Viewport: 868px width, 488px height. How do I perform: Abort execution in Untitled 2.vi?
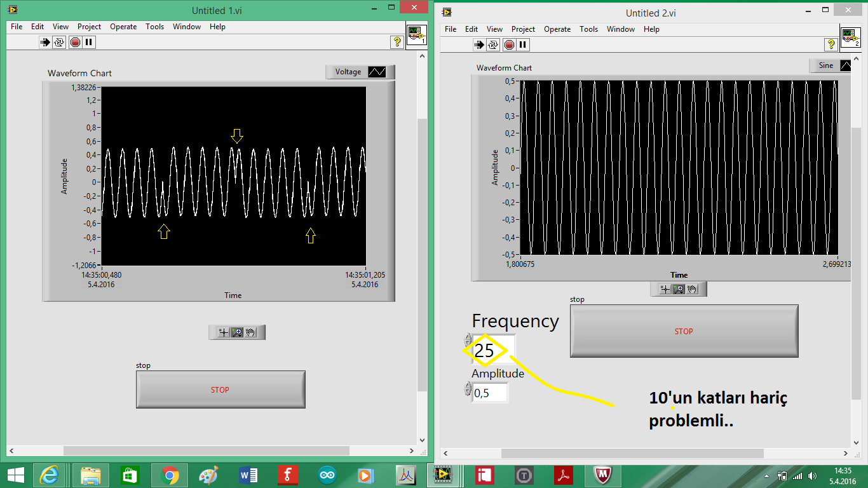click(509, 44)
